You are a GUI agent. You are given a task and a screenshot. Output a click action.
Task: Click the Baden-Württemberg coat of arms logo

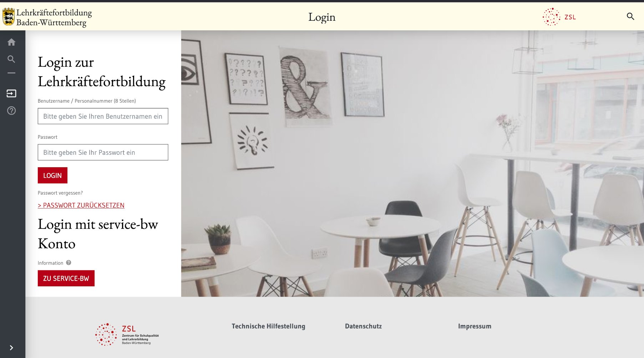9,17
